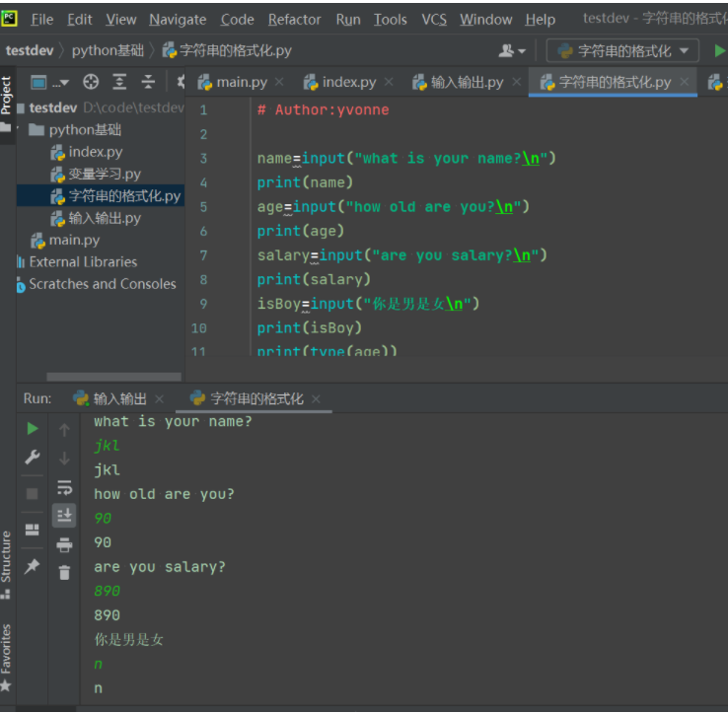This screenshot has height=713, width=728.
Task: Click the green Run button in the top toolbar
Action: click(x=719, y=50)
